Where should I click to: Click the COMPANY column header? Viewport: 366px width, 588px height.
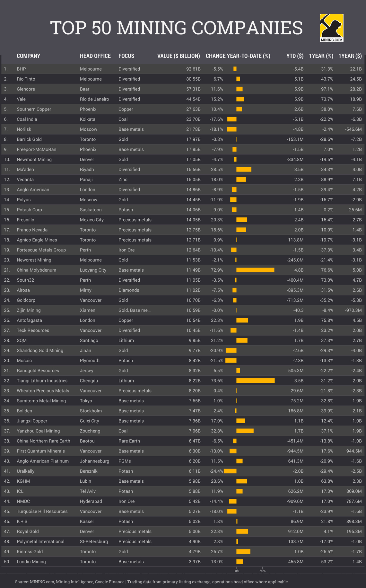[x=29, y=56]
